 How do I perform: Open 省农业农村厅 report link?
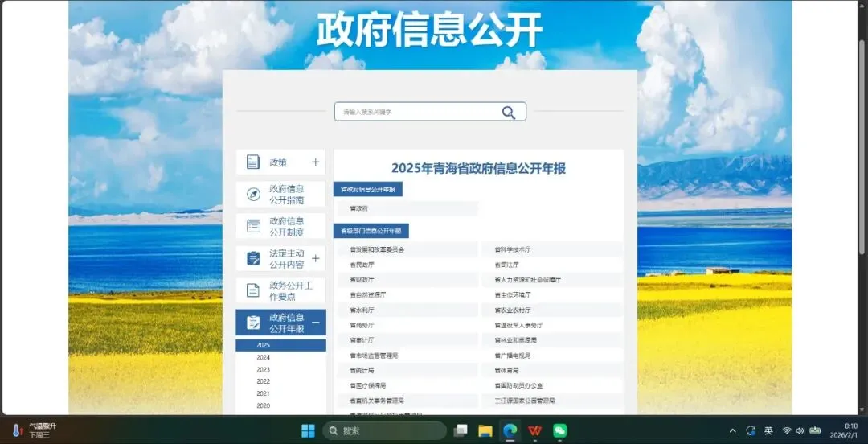[513, 310]
